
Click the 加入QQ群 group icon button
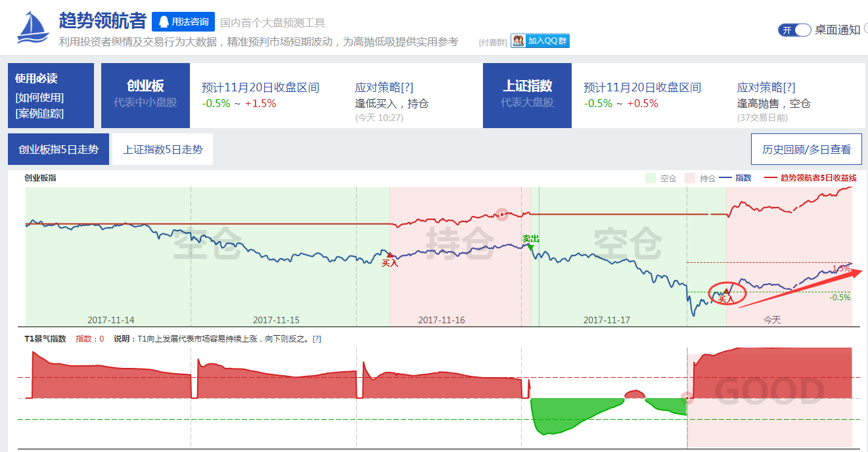(540, 41)
